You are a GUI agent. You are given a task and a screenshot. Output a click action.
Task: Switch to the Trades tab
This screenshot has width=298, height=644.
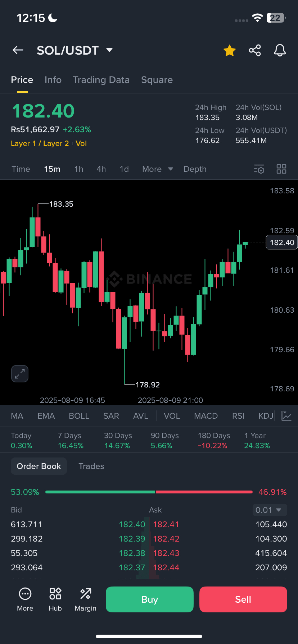coord(91,466)
